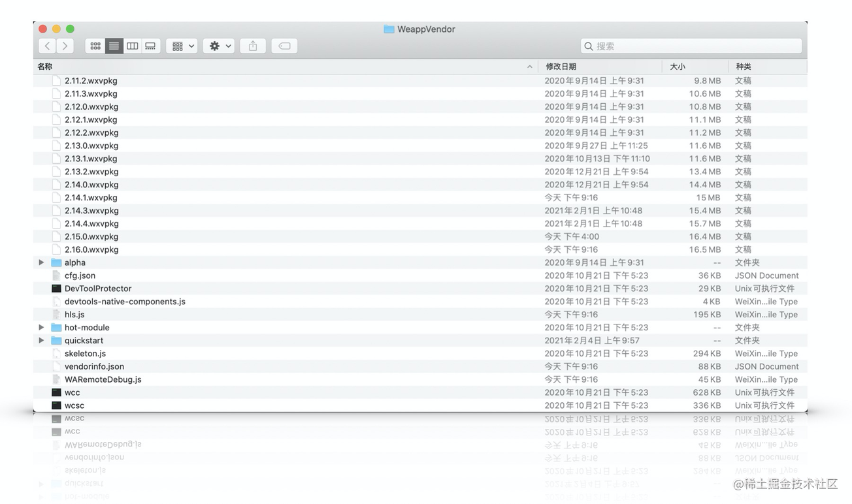Switch to gallery view mode

(x=150, y=46)
